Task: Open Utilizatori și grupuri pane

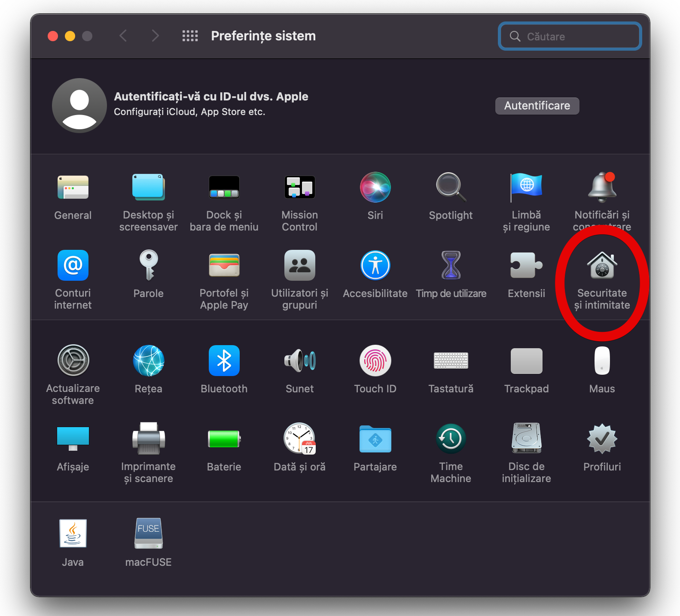Action: 299,265
